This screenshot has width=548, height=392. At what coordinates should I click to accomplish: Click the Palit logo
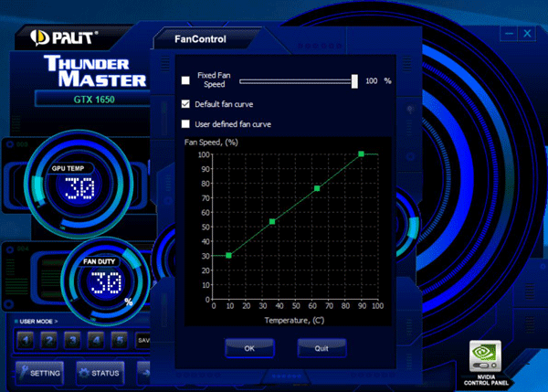click(63, 37)
